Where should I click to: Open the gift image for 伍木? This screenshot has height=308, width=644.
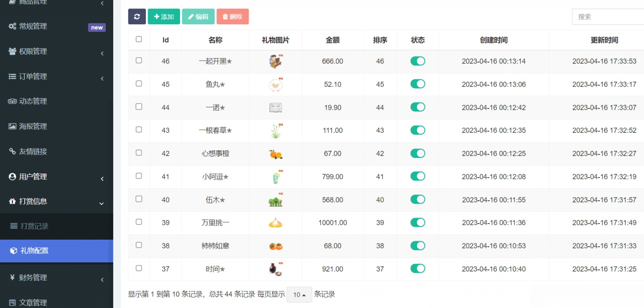[x=275, y=200]
